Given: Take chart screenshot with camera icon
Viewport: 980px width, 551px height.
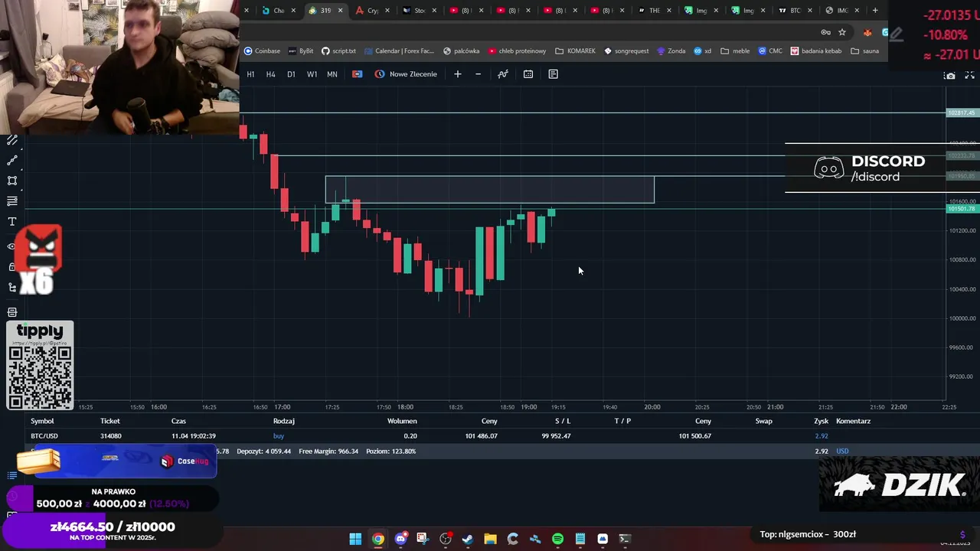Looking at the screenshot, I should [x=949, y=76].
